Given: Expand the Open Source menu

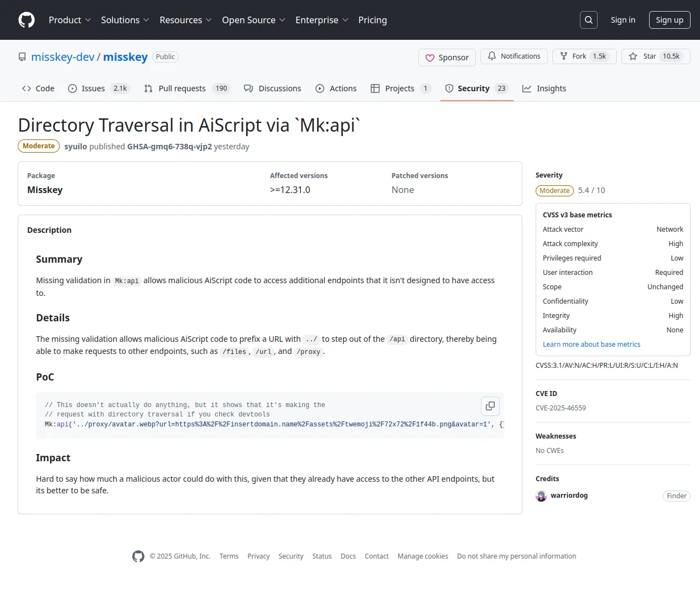Looking at the screenshot, I should (253, 20).
